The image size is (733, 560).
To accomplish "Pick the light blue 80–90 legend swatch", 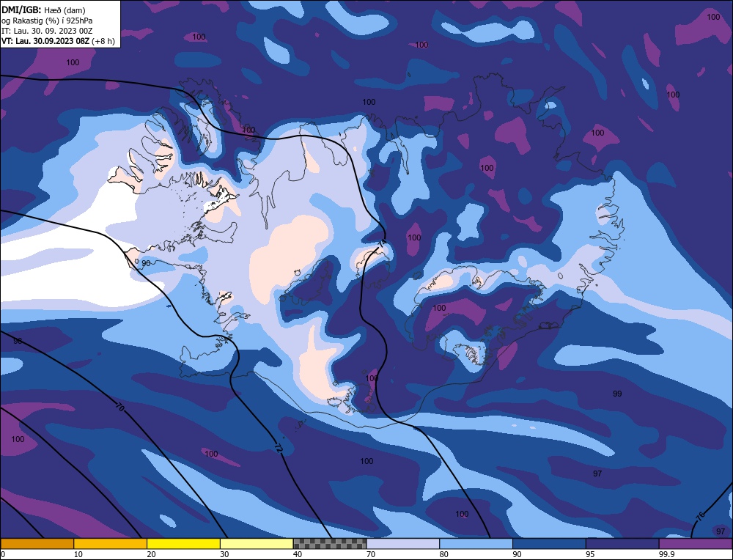I will point(476,543).
